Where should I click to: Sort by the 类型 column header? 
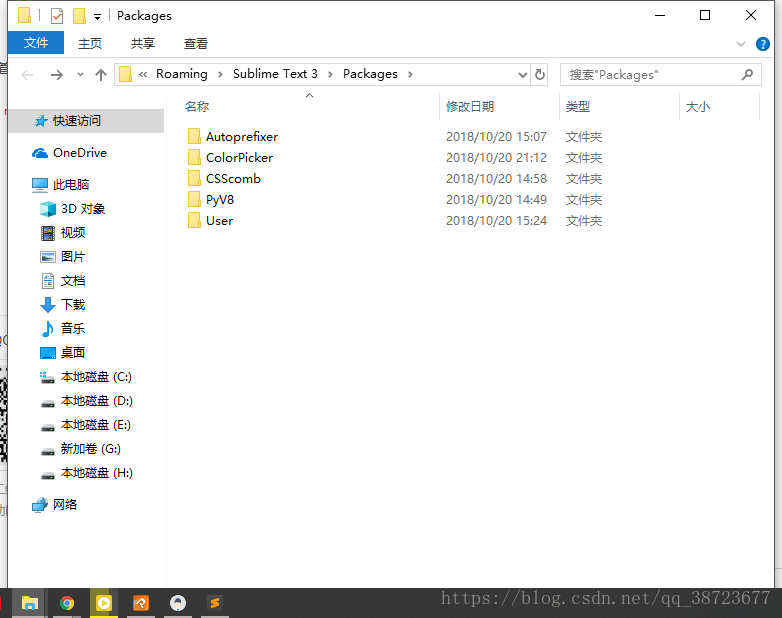coord(578,106)
